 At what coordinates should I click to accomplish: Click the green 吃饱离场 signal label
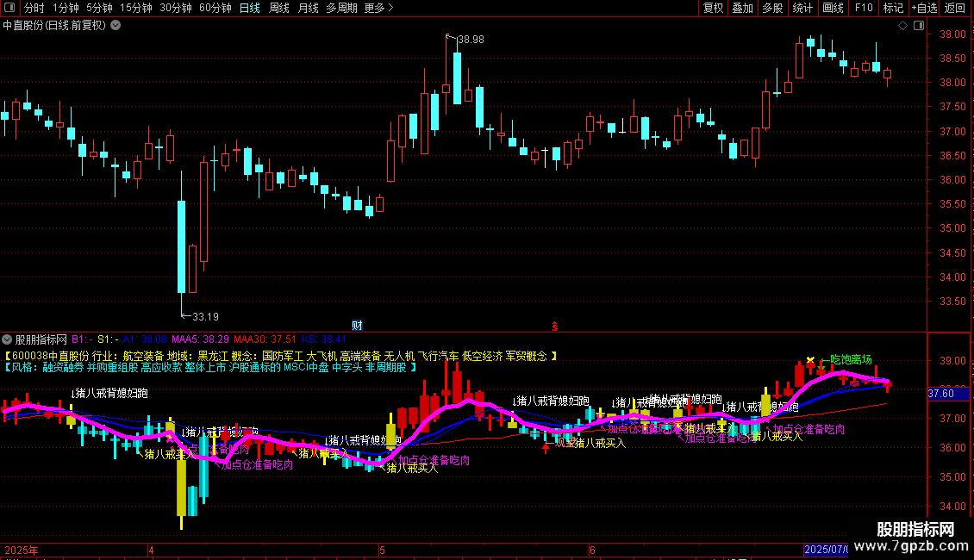point(851,359)
